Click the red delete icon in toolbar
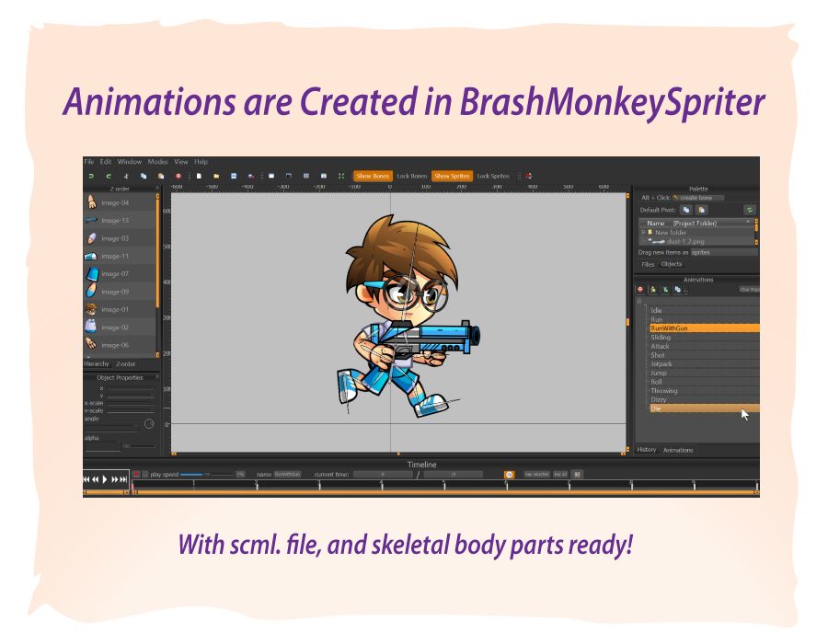The image size is (828, 644). coord(178,177)
